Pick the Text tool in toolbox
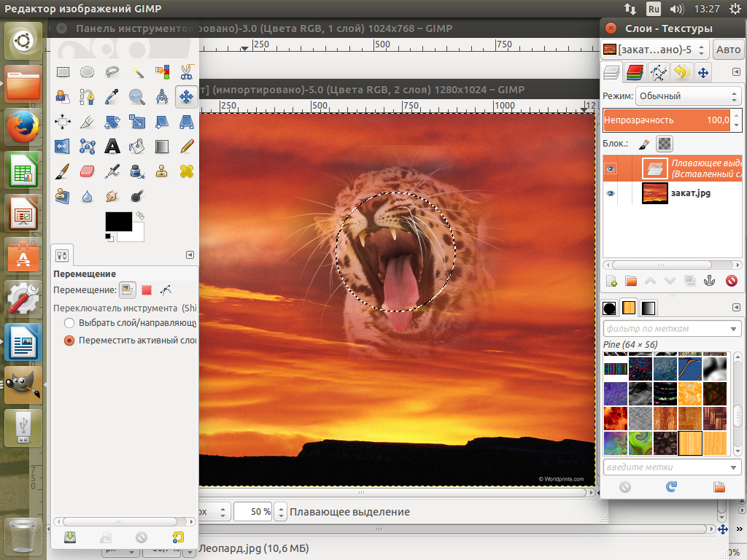Viewport: 747px width, 560px height. (112, 146)
